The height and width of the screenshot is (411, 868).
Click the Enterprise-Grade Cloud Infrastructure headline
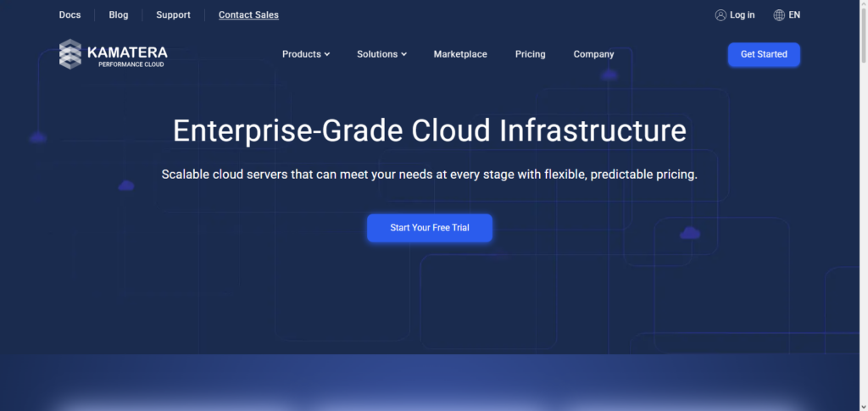click(429, 131)
